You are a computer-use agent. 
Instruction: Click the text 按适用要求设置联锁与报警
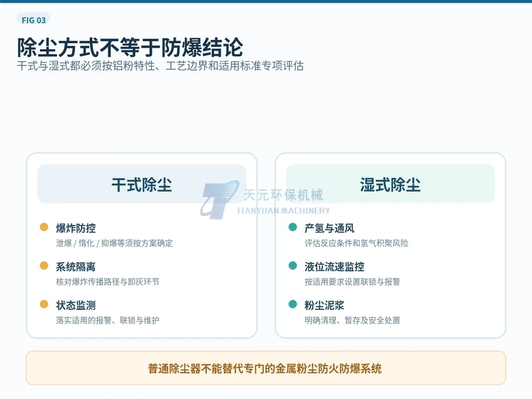[x=352, y=281]
